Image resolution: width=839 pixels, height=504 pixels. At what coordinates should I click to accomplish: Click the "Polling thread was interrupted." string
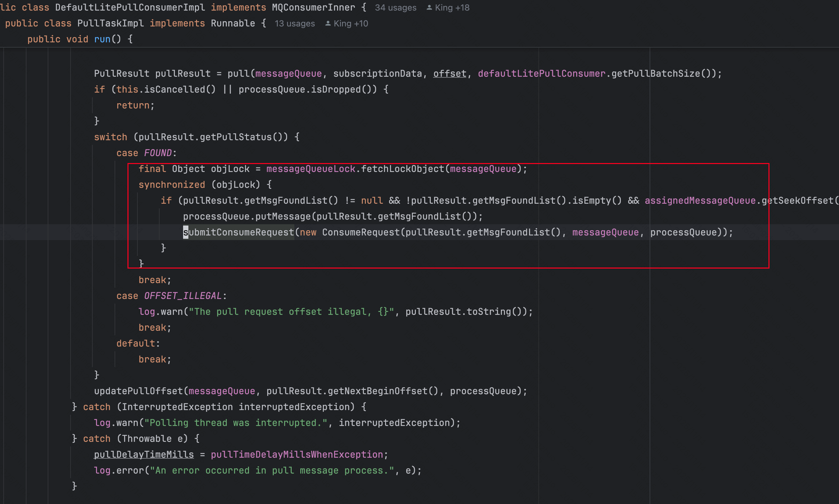pos(236,423)
